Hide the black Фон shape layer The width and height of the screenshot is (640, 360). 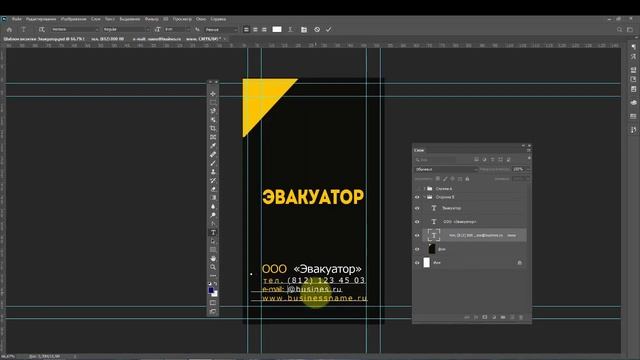(417, 249)
